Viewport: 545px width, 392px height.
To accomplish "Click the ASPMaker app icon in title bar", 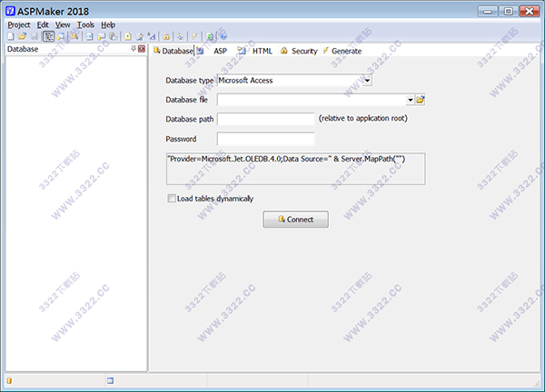I will pos(10,11).
